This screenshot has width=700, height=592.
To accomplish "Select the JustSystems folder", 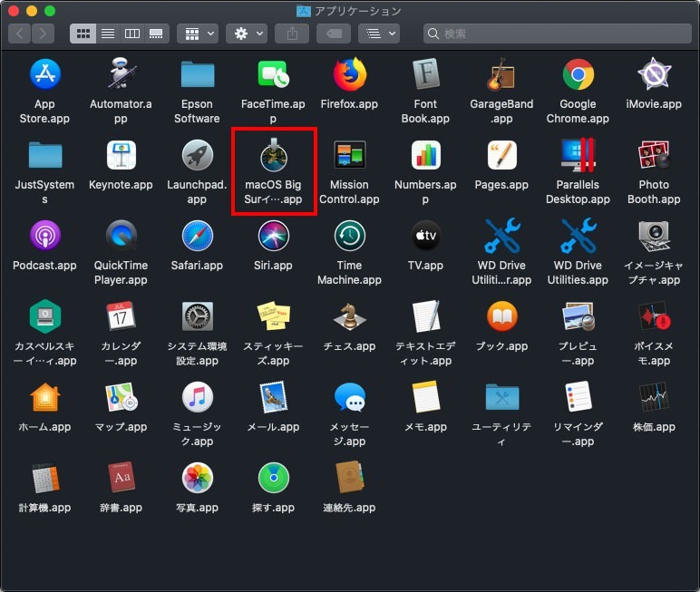I will (x=44, y=155).
